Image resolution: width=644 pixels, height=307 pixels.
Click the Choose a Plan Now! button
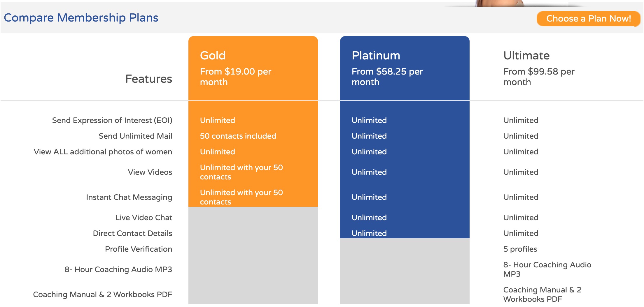tap(588, 19)
